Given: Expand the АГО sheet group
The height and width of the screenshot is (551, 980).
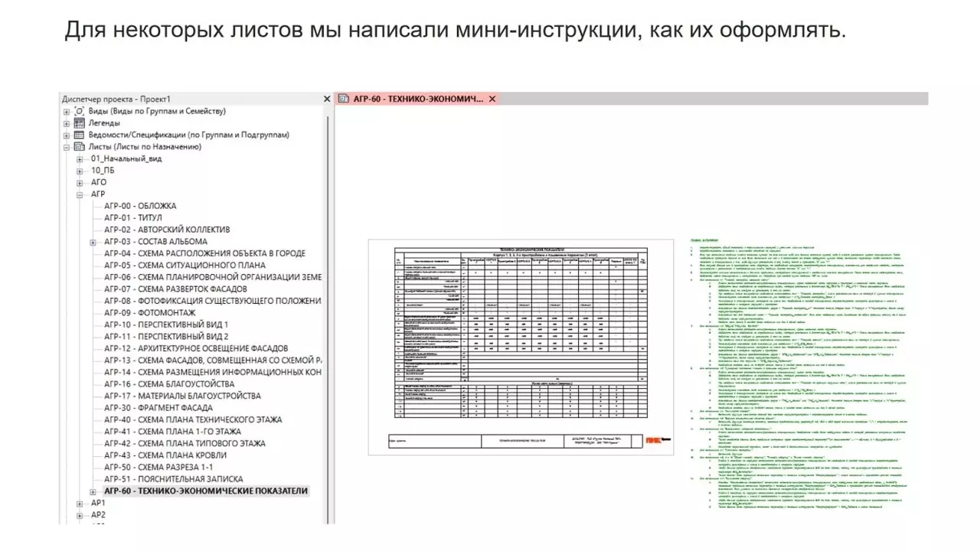Looking at the screenshot, I should 80,183.
